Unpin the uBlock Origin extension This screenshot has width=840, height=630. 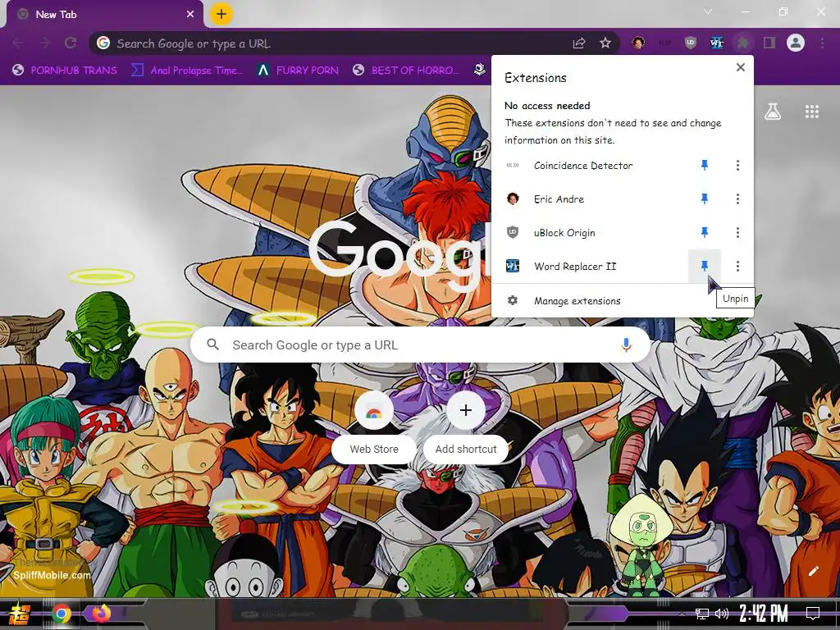click(x=705, y=232)
